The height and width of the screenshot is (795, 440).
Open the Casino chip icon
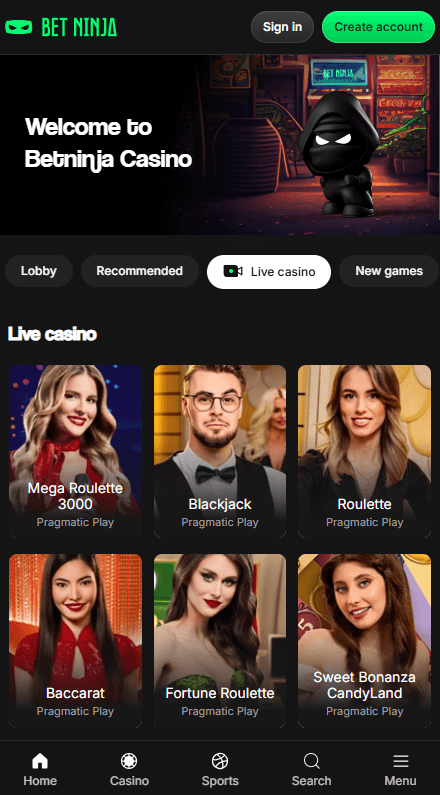tap(129, 761)
